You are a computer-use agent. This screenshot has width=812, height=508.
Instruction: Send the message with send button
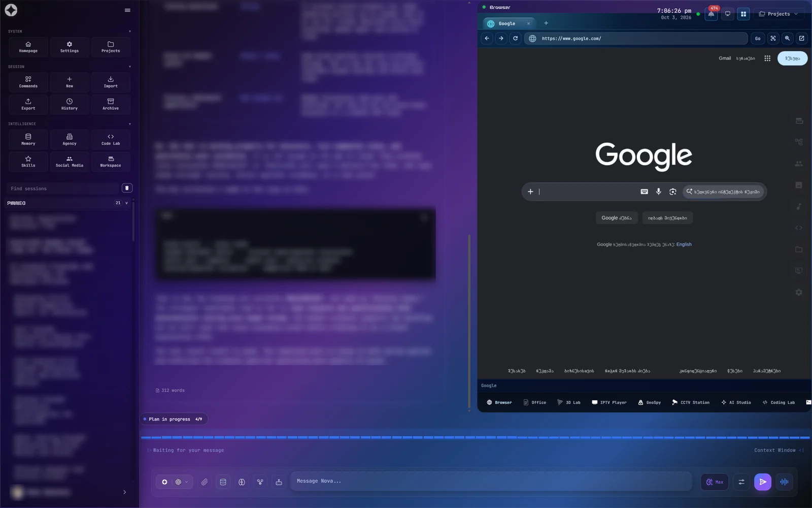763,482
